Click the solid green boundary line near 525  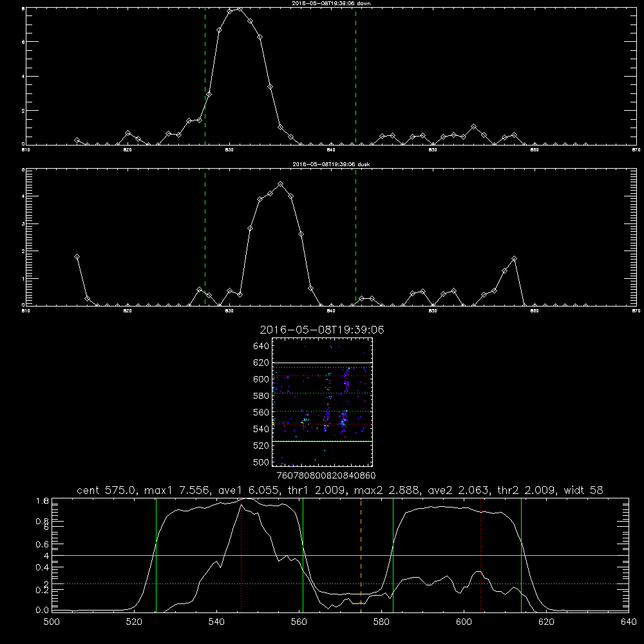pos(156,555)
